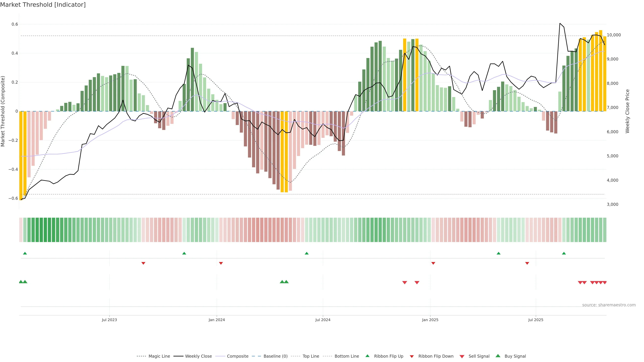The width and height of the screenshot is (644, 362).
Task: Toggle the Magic Line legend entry
Action: (159, 356)
